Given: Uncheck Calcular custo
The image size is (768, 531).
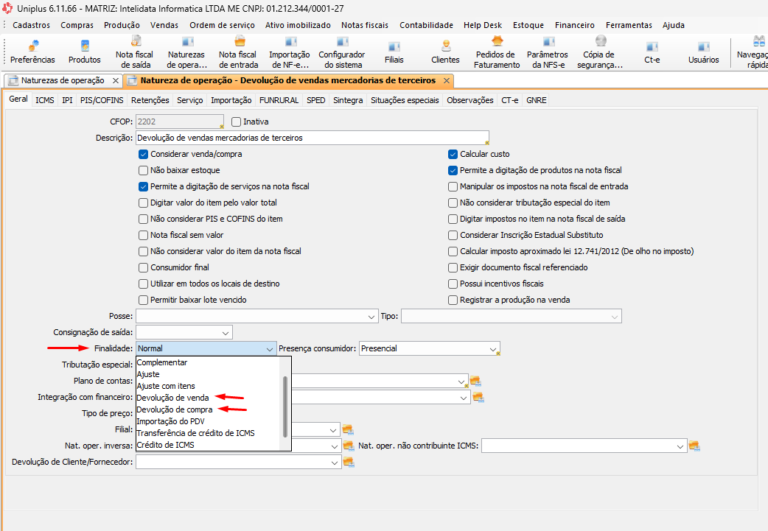Looking at the screenshot, I should click(453, 154).
